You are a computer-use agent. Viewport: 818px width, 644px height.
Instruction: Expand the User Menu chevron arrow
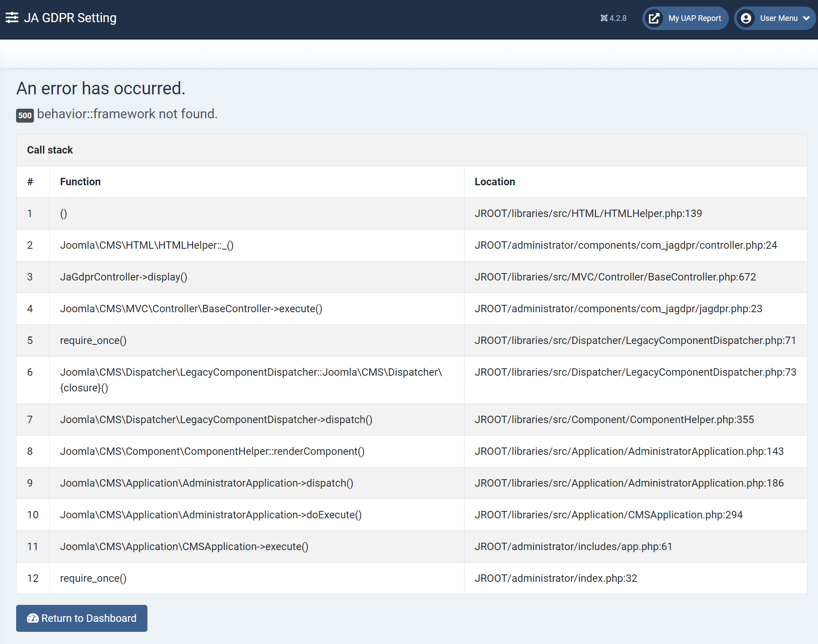coord(806,18)
